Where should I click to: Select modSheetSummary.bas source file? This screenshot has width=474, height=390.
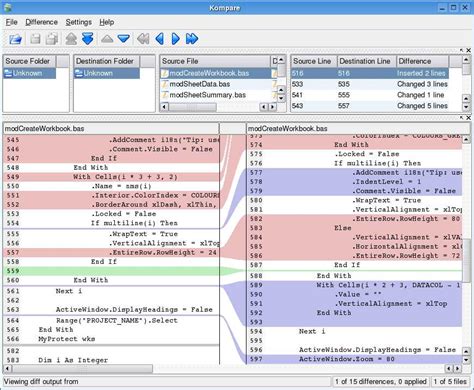(207, 95)
